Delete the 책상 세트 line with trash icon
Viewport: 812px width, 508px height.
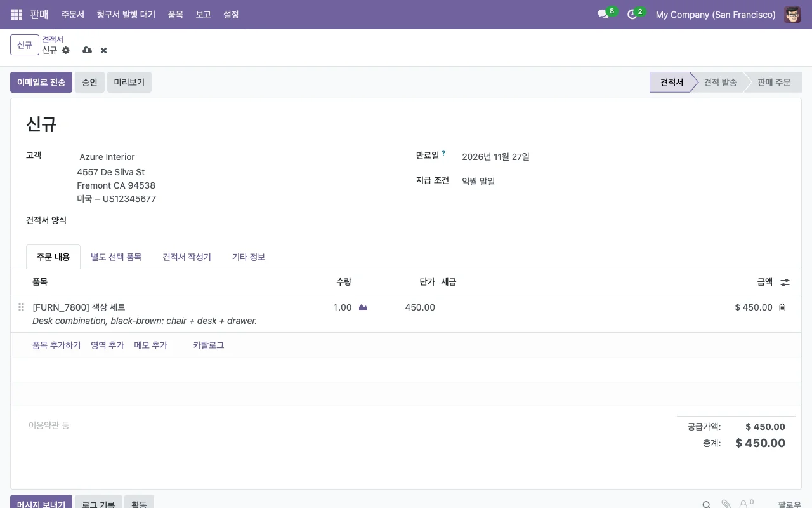click(x=782, y=307)
